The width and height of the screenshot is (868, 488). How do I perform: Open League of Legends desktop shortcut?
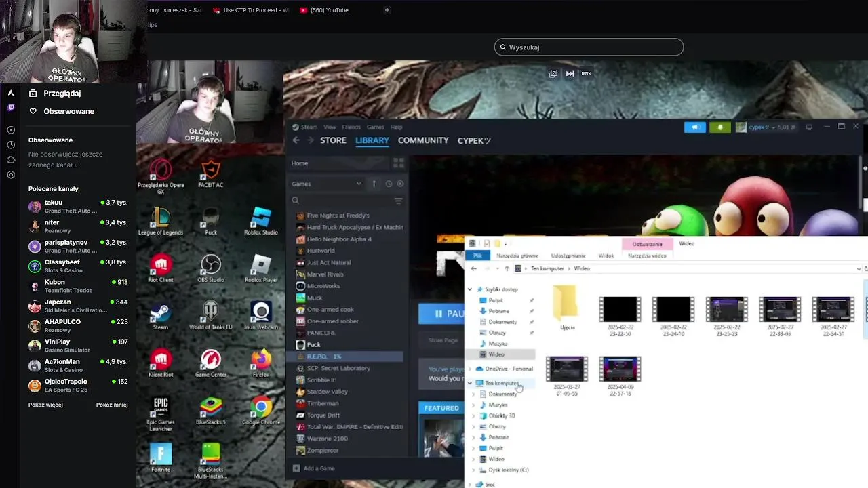coord(161,222)
